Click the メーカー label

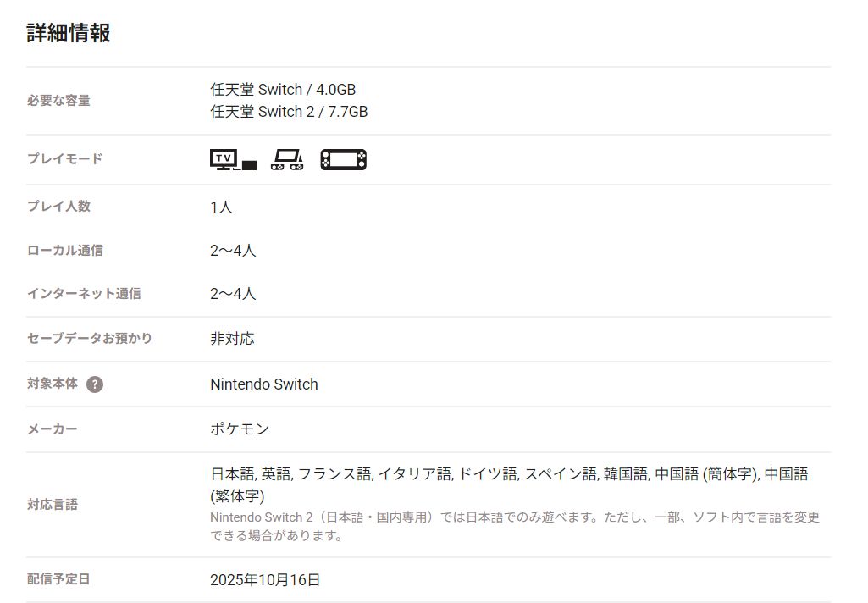pos(53,429)
